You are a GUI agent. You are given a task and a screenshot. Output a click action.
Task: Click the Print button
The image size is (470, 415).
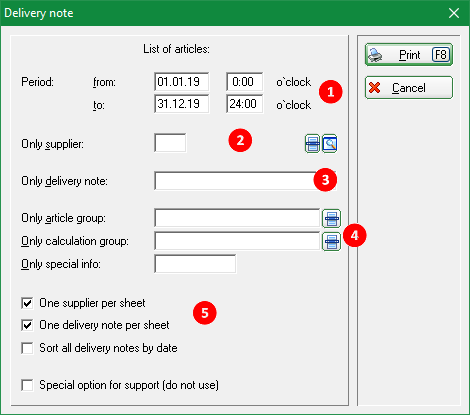click(x=409, y=55)
